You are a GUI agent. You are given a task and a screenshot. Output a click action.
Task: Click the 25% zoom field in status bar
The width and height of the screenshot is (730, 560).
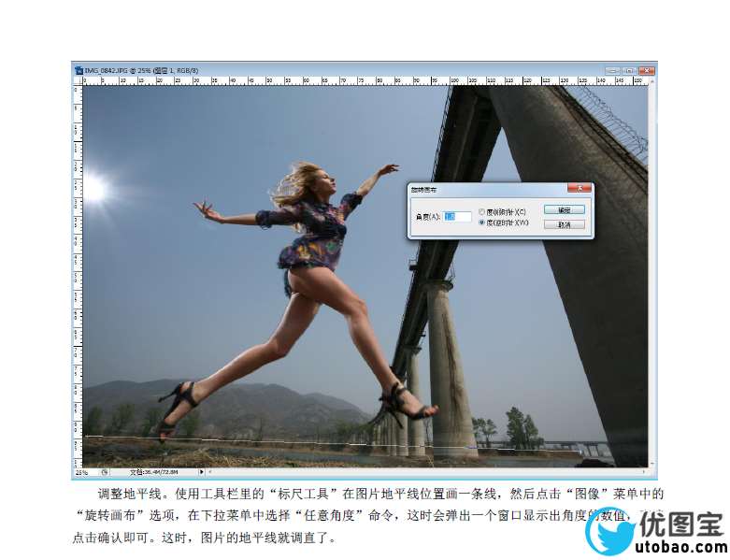[85, 472]
